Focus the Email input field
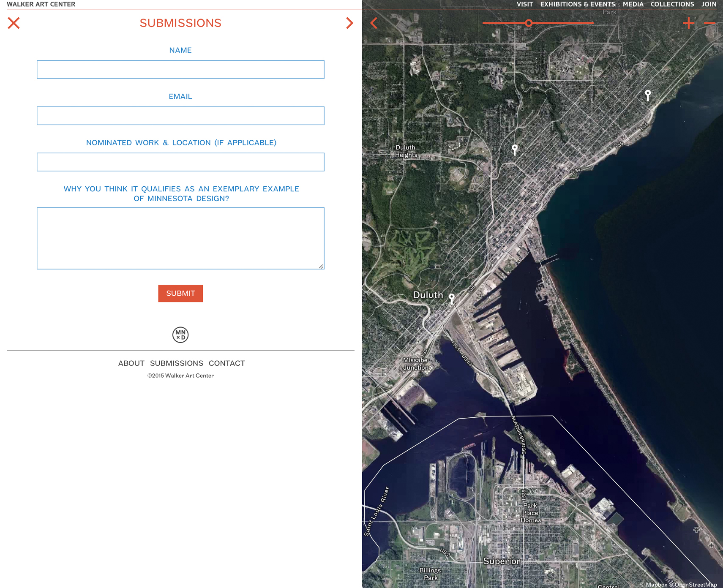The image size is (723, 588). (180, 116)
